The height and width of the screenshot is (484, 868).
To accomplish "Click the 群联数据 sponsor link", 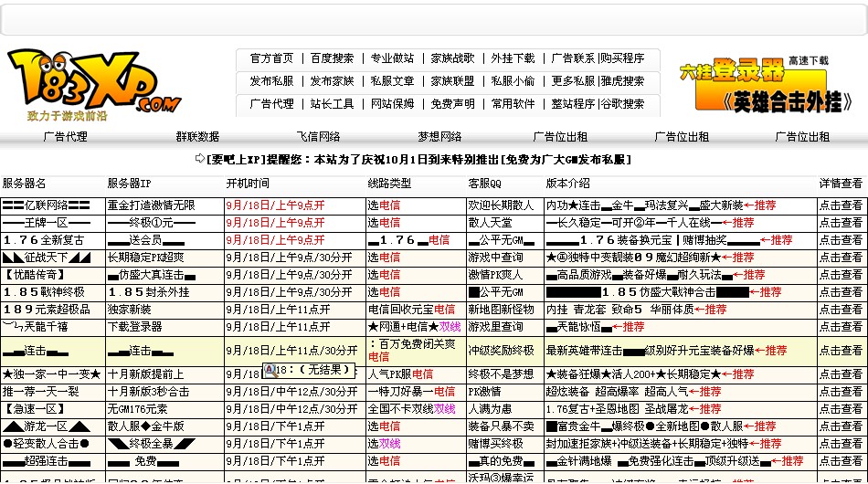I will 197,137.
